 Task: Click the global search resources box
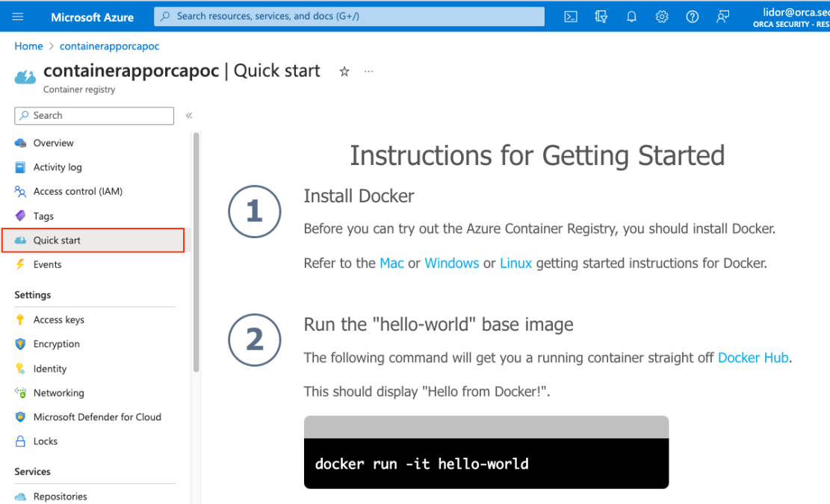click(x=349, y=16)
